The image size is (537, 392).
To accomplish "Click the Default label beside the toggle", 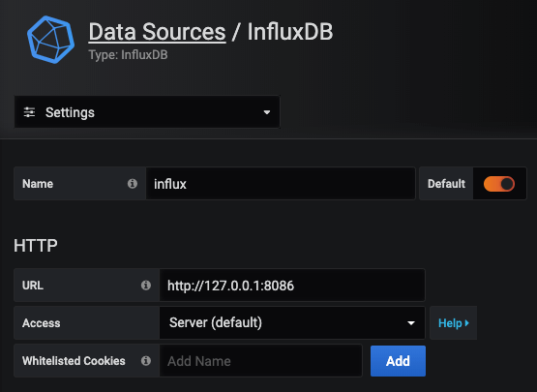I will [x=446, y=184].
